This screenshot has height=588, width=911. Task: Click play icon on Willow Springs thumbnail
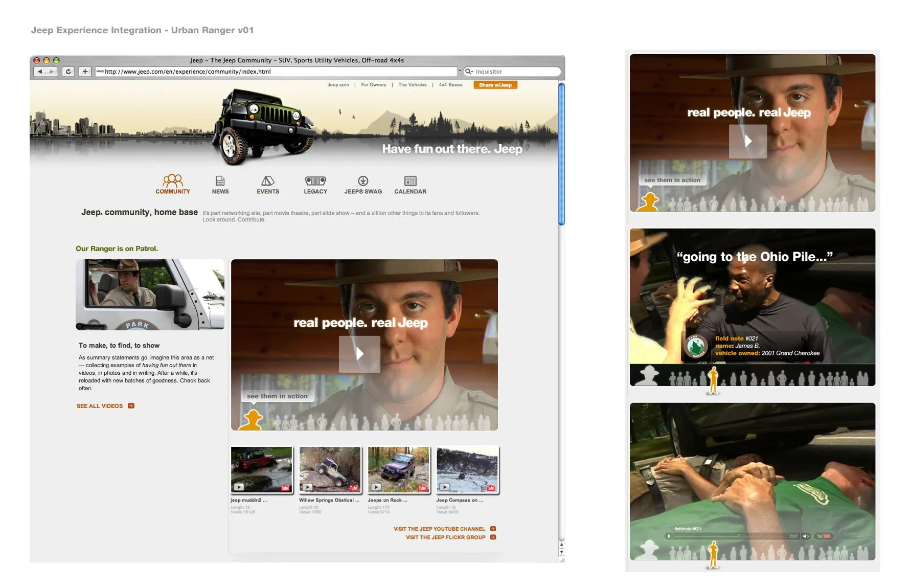tap(307, 487)
